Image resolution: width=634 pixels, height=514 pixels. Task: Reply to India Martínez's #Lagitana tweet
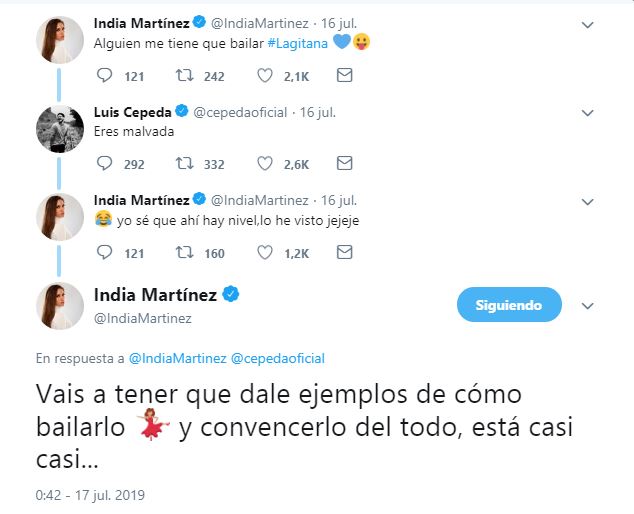[x=104, y=76]
